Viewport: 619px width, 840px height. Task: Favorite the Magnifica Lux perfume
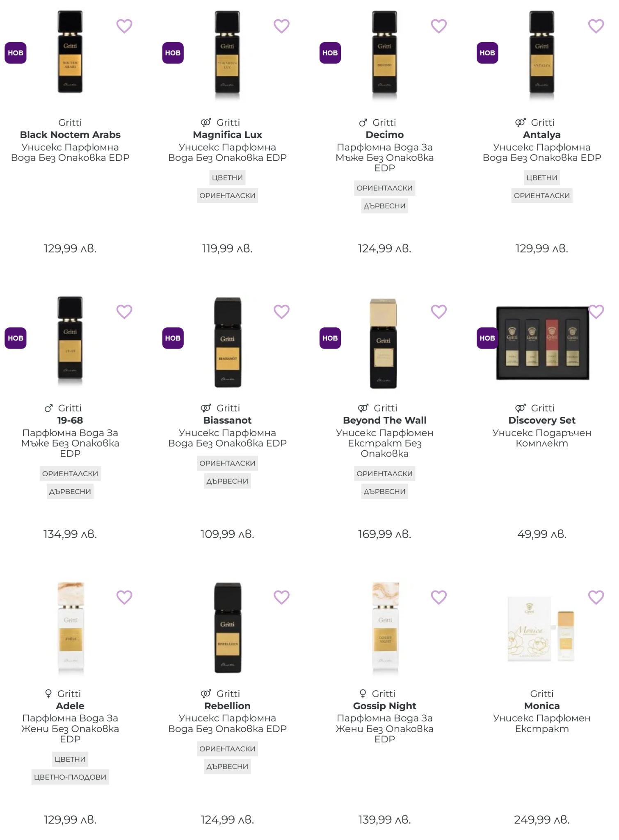pyautogui.click(x=281, y=26)
